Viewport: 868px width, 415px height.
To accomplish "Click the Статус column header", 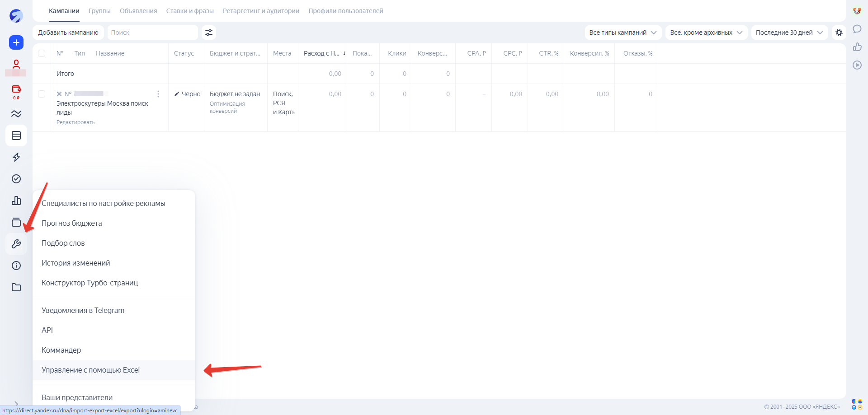I will click(x=184, y=53).
